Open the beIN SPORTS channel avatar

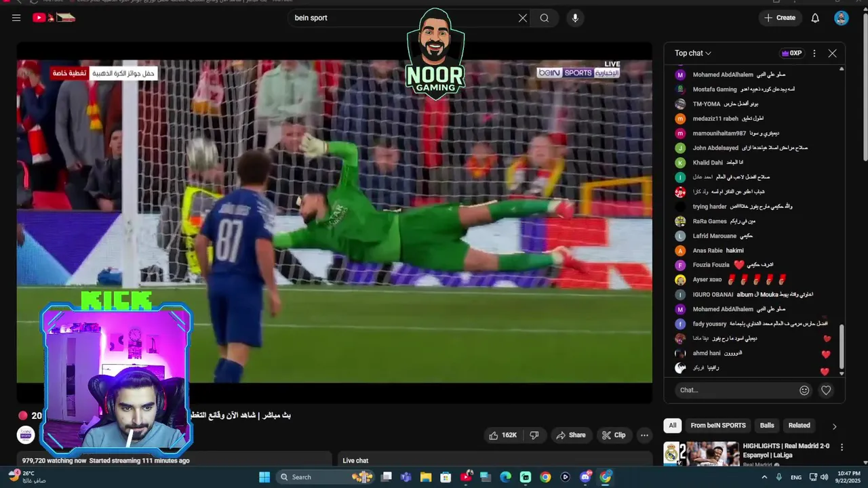click(x=26, y=435)
